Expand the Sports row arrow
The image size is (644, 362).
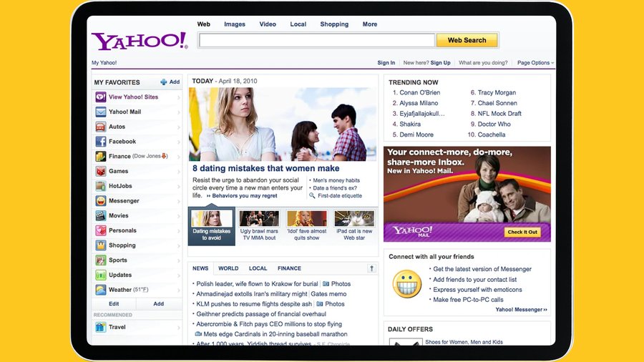coord(179,260)
